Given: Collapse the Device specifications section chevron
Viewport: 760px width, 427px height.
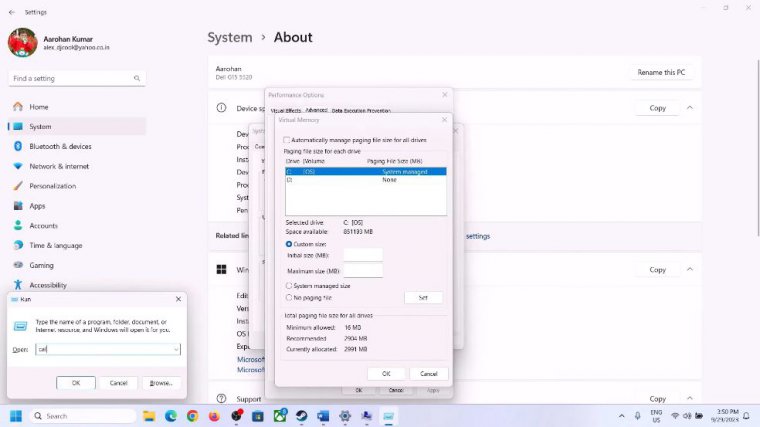Looking at the screenshot, I should [x=689, y=108].
